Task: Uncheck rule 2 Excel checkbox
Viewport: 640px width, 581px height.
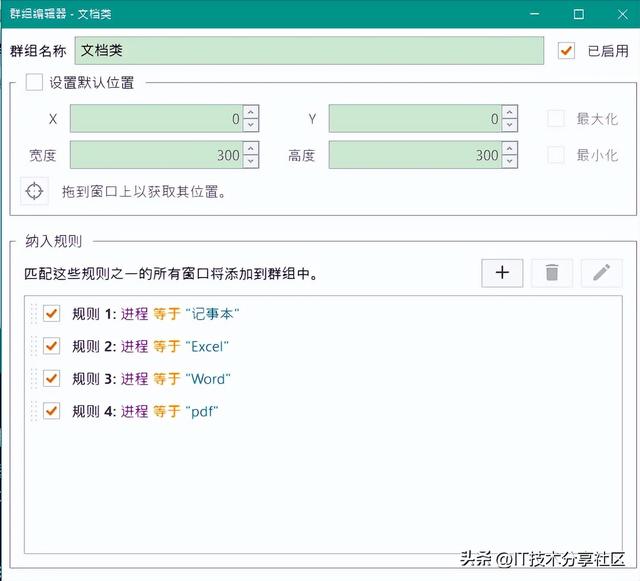Action: pos(52,347)
